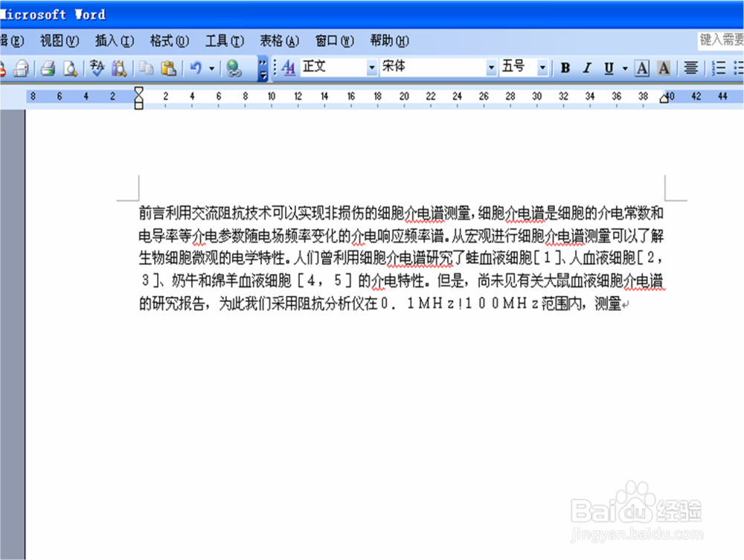
Task: Toggle italic formatting
Action: coord(586,68)
